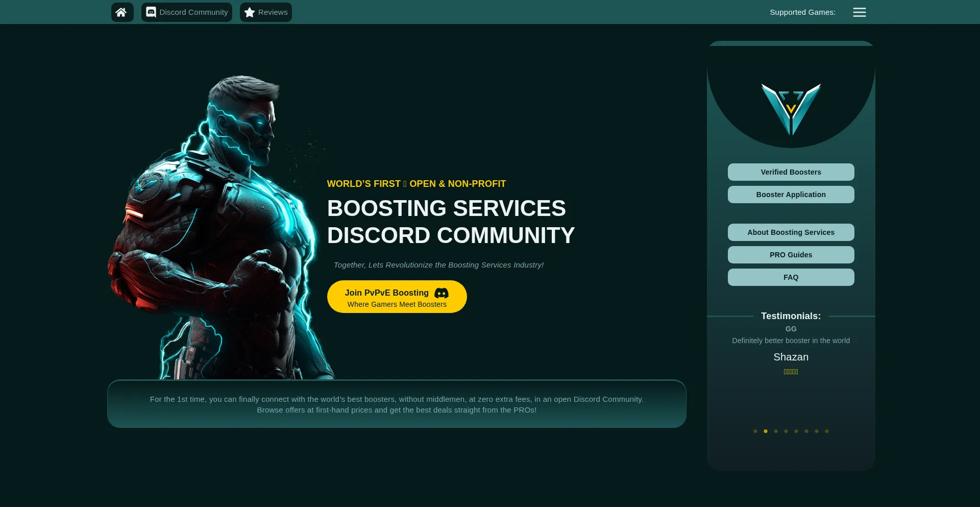Image resolution: width=980 pixels, height=507 pixels.
Task: Click the star icon beside Reviews
Action: 250,12
